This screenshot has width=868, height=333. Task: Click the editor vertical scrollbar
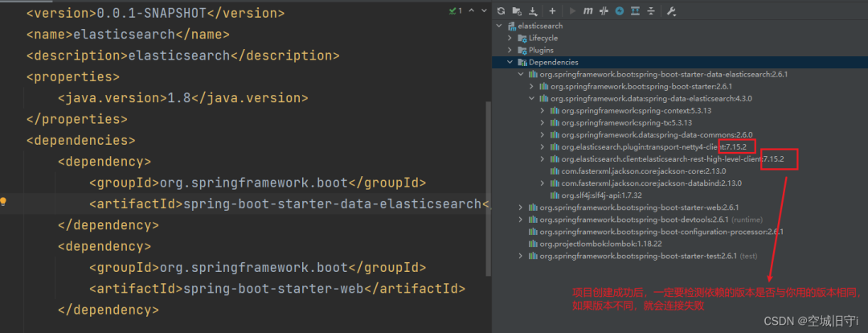tap(488, 188)
